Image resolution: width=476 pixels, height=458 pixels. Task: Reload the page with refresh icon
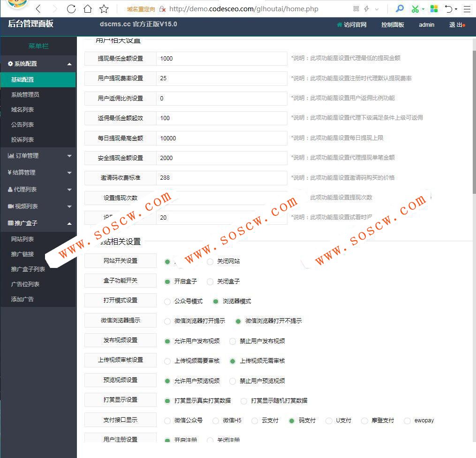click(x=71, y=9)
